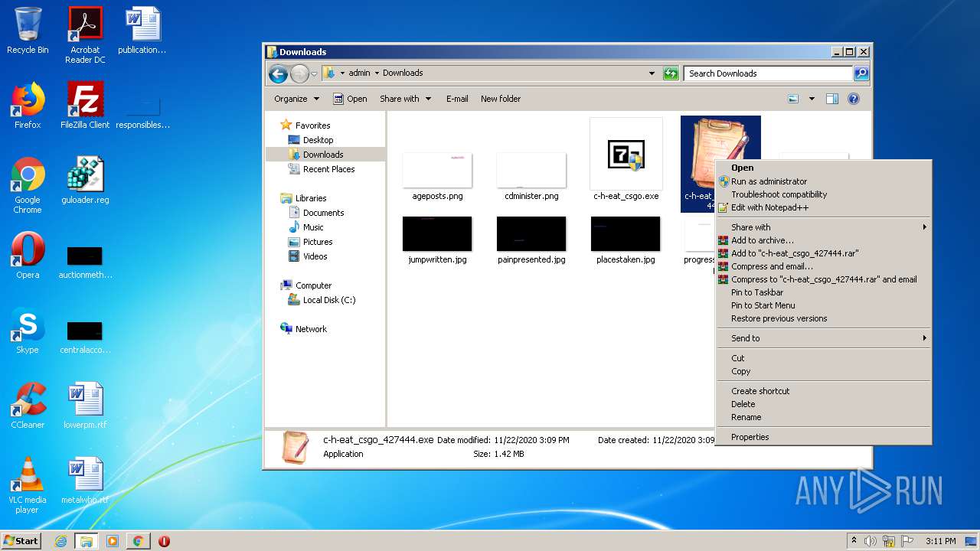Click Open button in Explorer toolbar
Screen dimensions: 980x551
pyautogui.click(x=351, y=99)
